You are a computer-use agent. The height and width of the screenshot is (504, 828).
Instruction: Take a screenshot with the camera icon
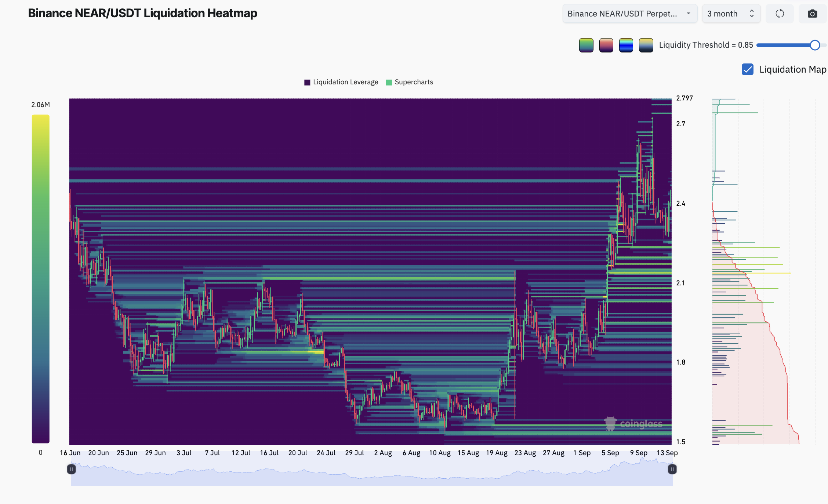[812, 14]
